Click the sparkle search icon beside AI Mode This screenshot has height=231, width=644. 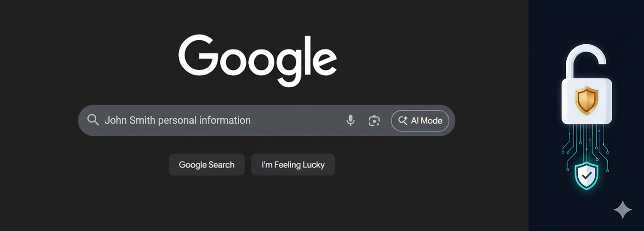403,121
